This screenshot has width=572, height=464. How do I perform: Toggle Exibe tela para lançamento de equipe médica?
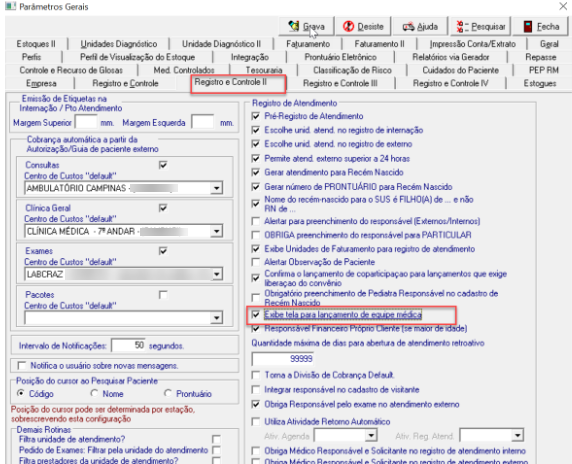pyautogui.click(x=256, y=314)
